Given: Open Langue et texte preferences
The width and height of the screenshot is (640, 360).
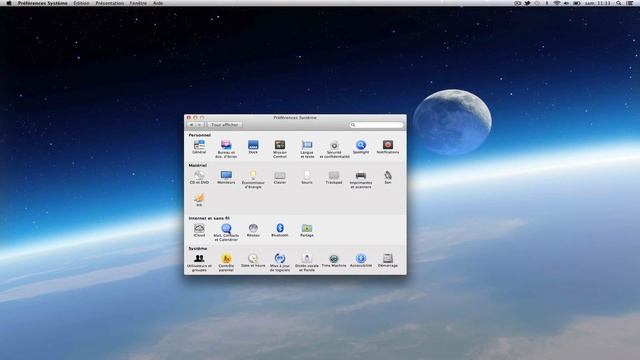Looking at the screenshot, I should coord(307,149).
